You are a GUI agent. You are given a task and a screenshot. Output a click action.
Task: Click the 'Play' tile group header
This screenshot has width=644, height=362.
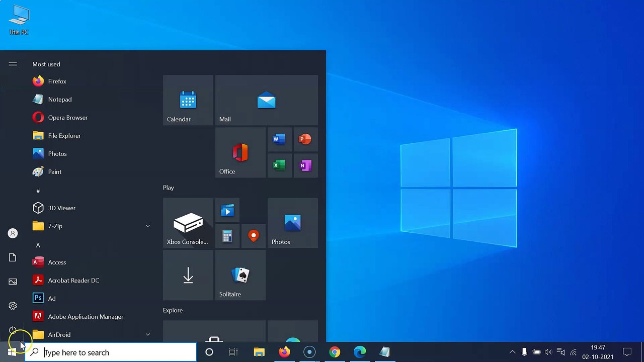click(169, 188)
